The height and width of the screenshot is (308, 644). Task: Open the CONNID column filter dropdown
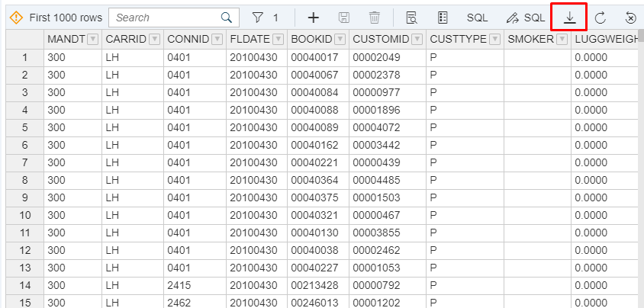tap(217, 40)
